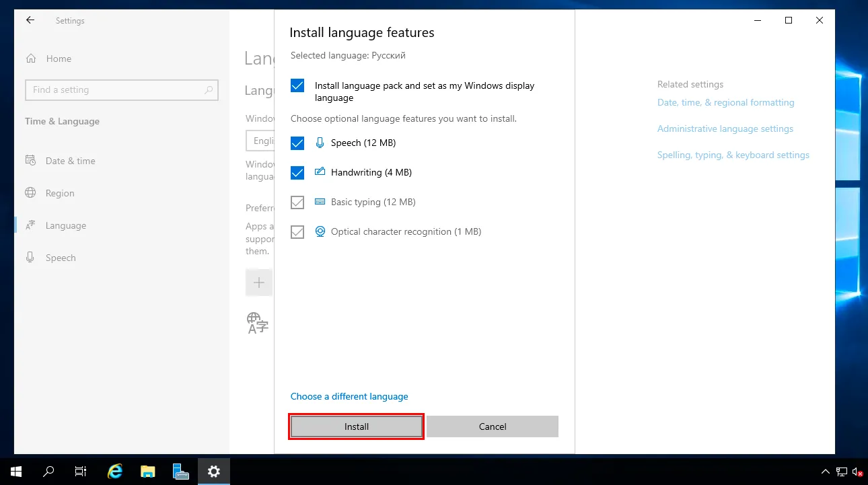Screen dimensions: 868x485
Task: Open Home in Settings sidebar
Action: [x=58, y=59]
